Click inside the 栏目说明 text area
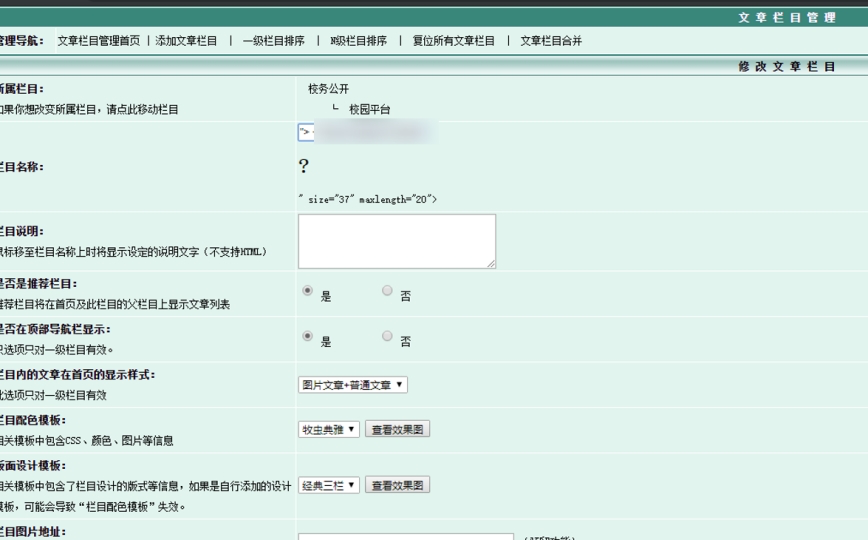868x540 pixels. pos(396,241)
